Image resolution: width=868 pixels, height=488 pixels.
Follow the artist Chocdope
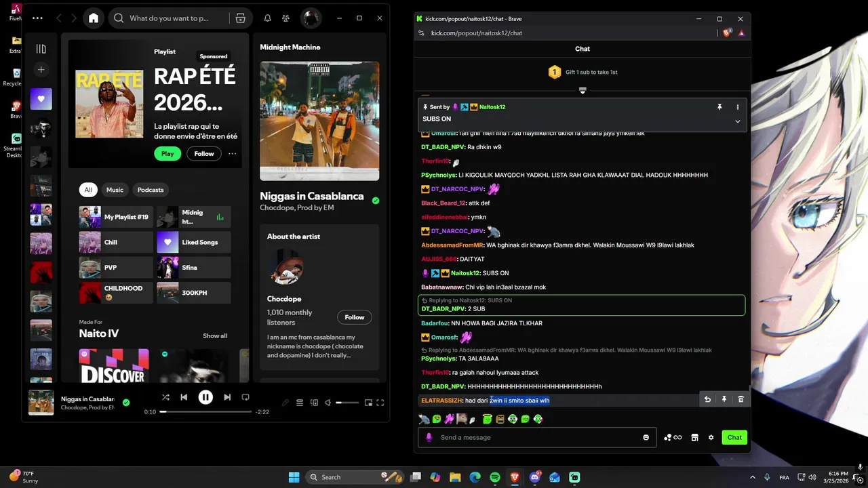pyautogui.click(x=355, y=317)
